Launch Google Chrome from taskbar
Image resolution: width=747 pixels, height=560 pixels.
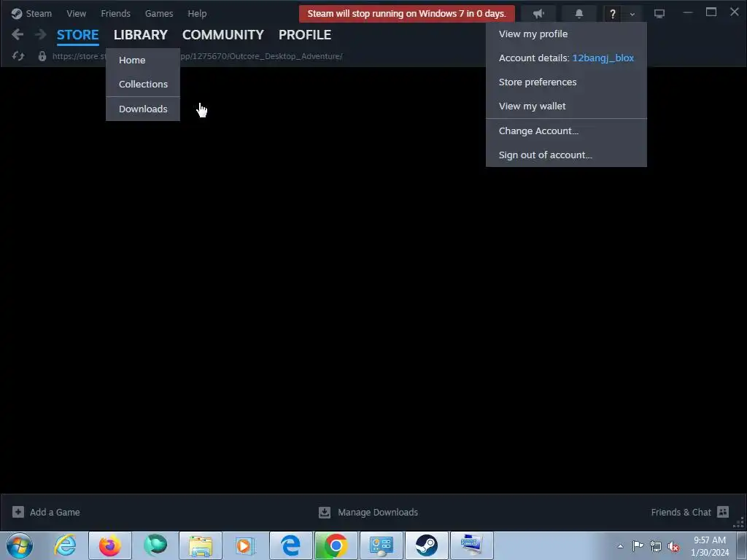coord(336,545)
